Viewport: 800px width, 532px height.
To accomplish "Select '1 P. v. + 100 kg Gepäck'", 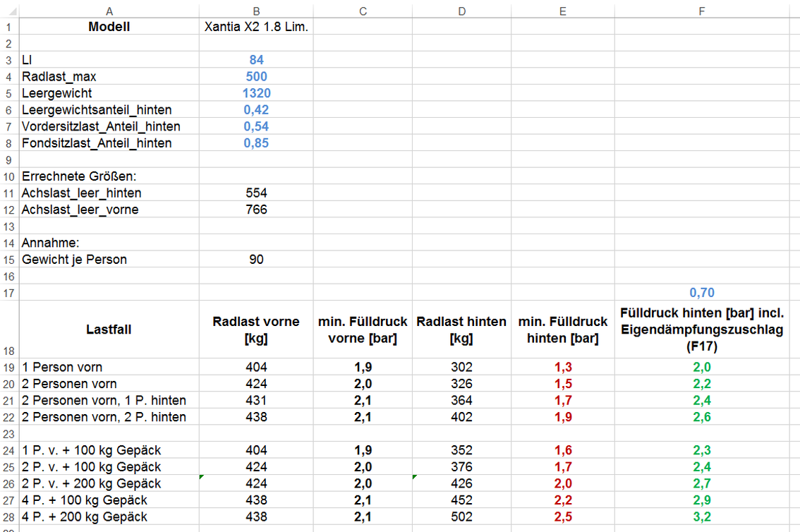I will click(109, 450).
